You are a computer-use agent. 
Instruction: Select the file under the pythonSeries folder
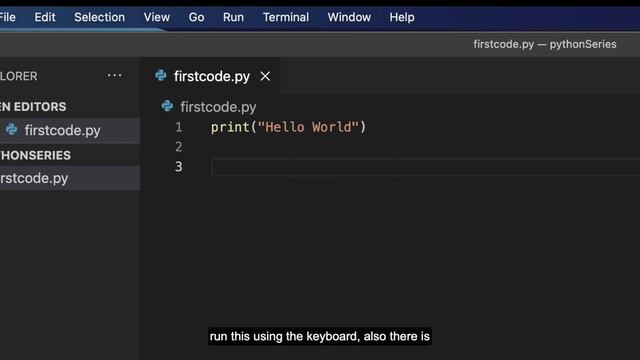pyautogui.click(x=70, y=178)
